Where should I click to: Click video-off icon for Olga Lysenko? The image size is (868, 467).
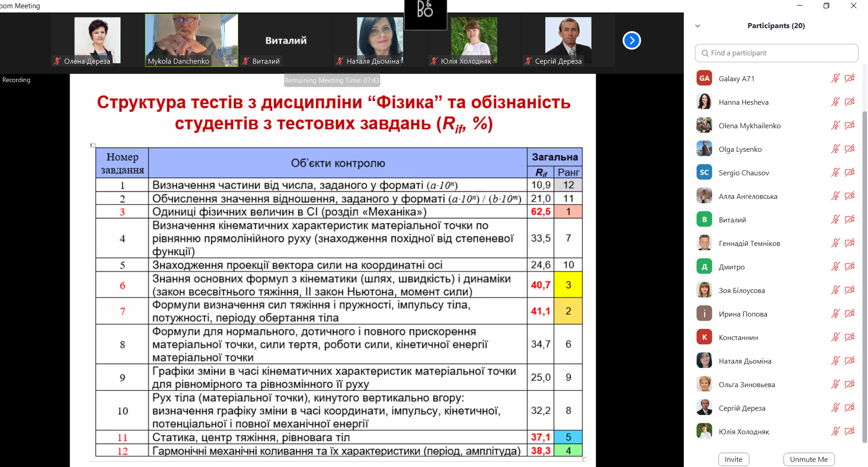[x=850, y=149]
